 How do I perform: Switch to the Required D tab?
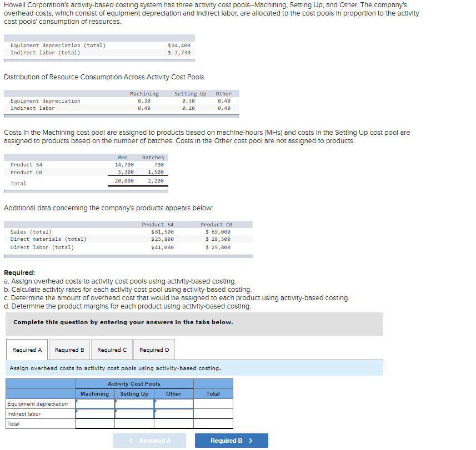(154, 350)
